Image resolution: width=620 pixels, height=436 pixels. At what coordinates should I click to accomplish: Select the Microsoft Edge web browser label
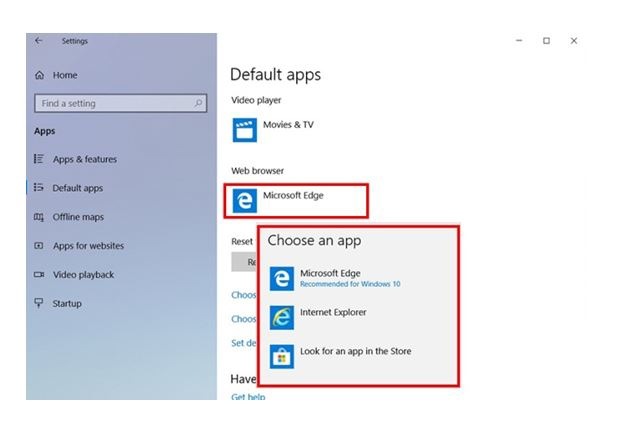[x=293, y=195]
